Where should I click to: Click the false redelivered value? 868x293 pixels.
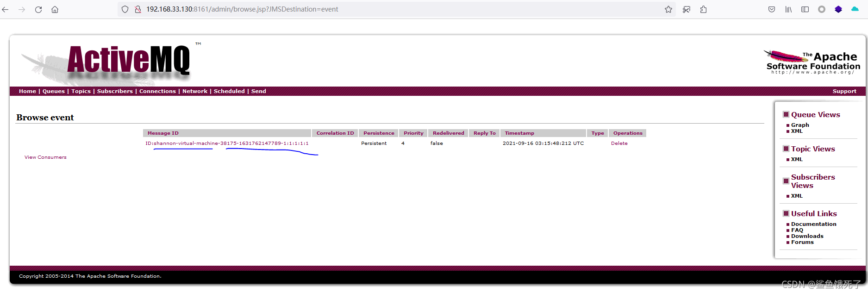click(x=437, y=143)
